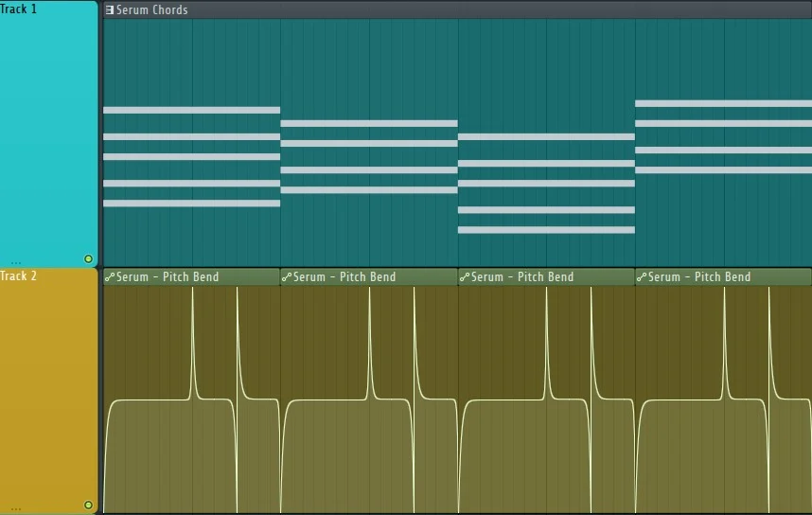812x515 pixels.
Task: Open the fourth Serum - Pitch Bend clip menu icon
Action: pyautogui.click(x=641, y=277)
